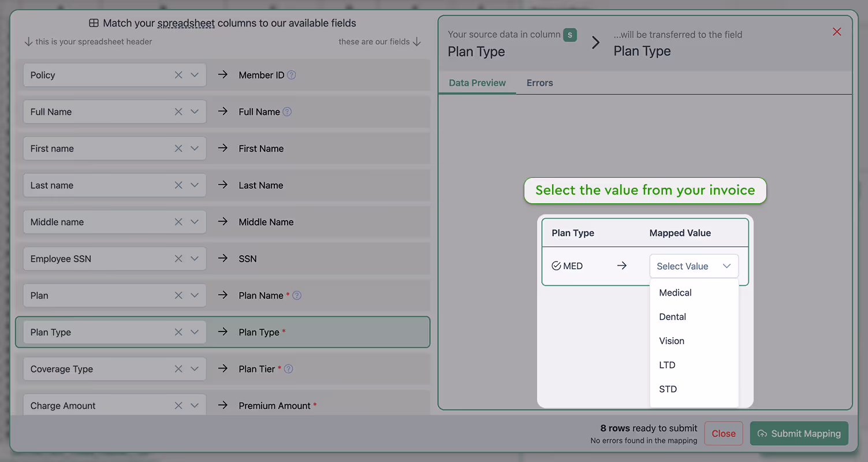The image size is (868, 462).
Task: Open the Plan Type column dropdown
Action: tap(195, 332)
